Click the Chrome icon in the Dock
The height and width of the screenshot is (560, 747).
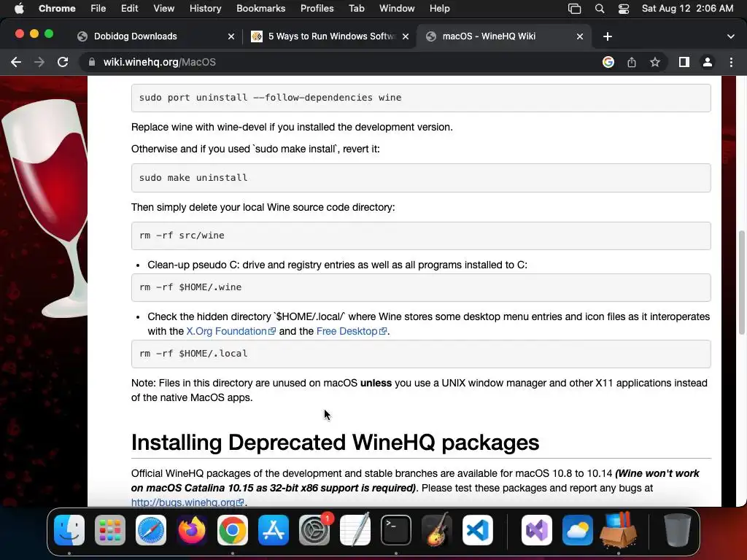click(x=233, y=530)
